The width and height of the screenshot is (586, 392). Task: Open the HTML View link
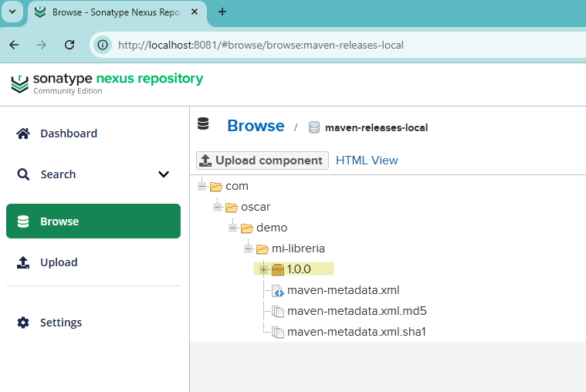pos(367,161)
